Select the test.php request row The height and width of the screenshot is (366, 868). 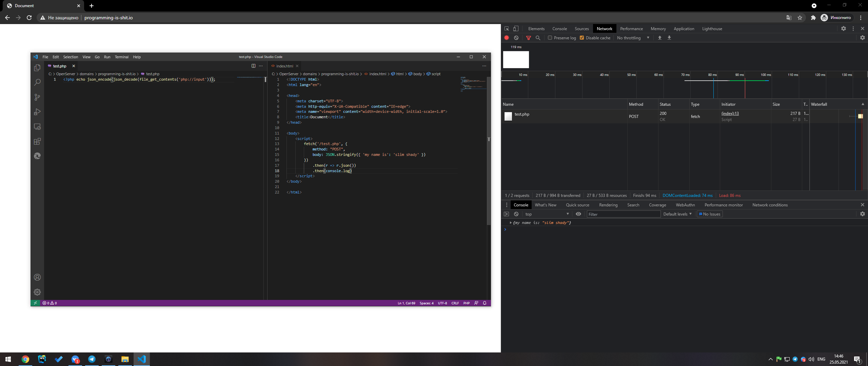tap(684, 116)
